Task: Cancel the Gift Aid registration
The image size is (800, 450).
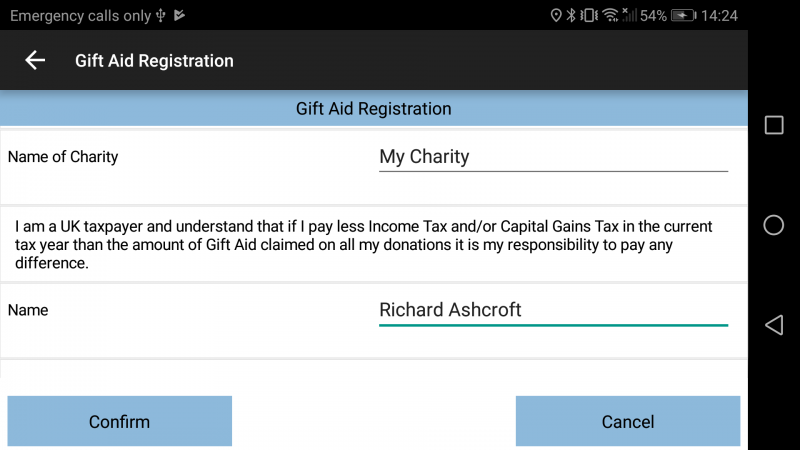Action: 628,421
